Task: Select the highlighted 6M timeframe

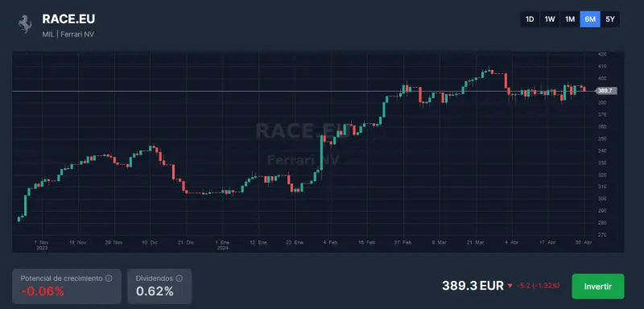Action: point(590,19)
